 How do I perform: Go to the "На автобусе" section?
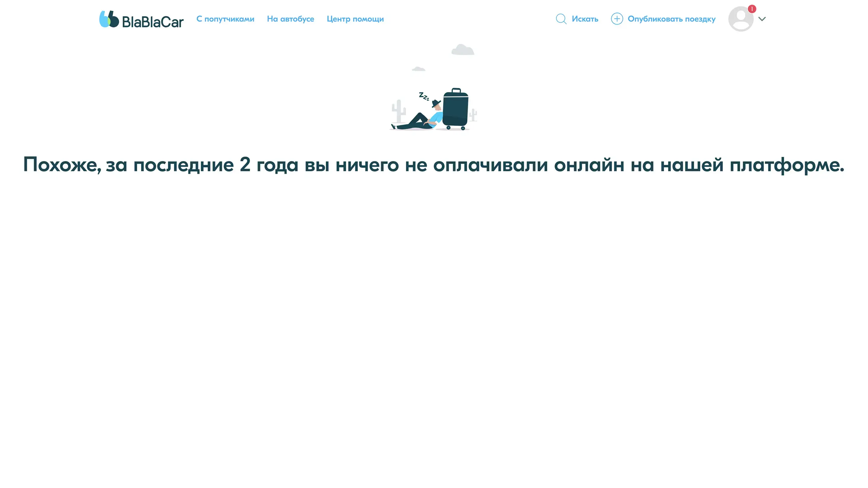290,19
